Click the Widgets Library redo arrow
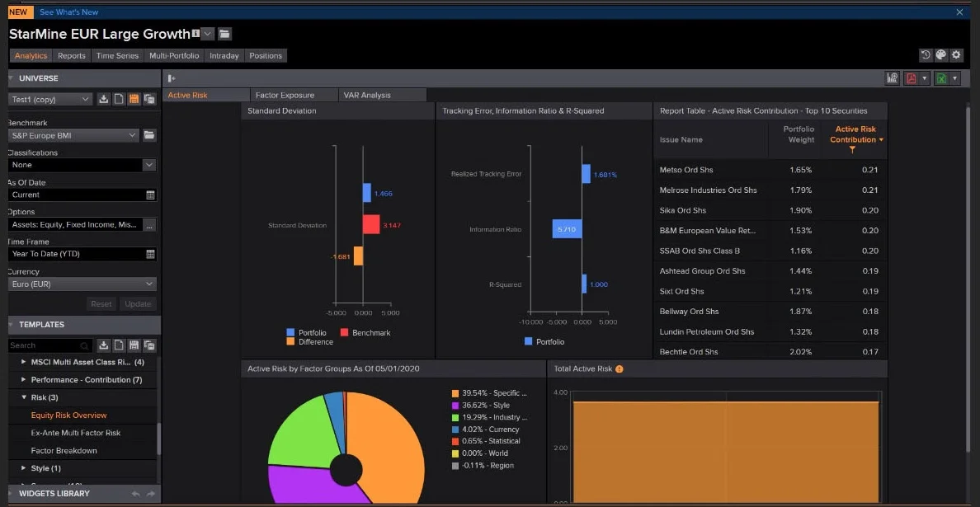Viewport: 980px width, 507px height. click(151, 494)
